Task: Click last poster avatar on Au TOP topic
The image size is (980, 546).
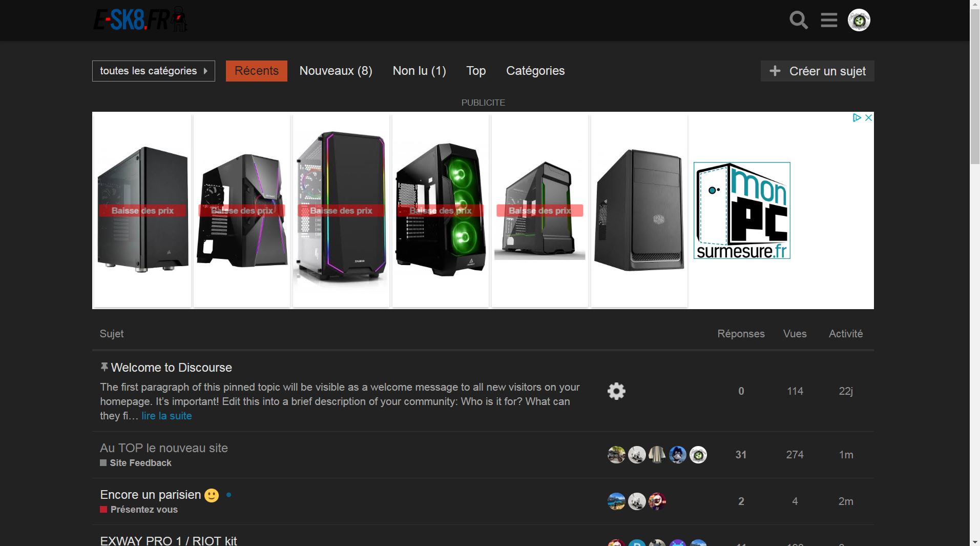Action: click(698, 455)
